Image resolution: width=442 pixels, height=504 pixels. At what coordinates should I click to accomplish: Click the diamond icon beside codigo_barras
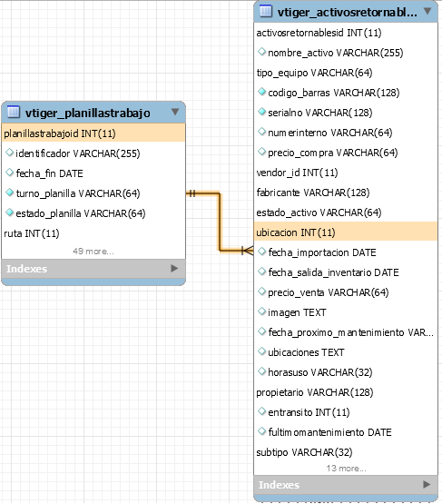(262, 92)
